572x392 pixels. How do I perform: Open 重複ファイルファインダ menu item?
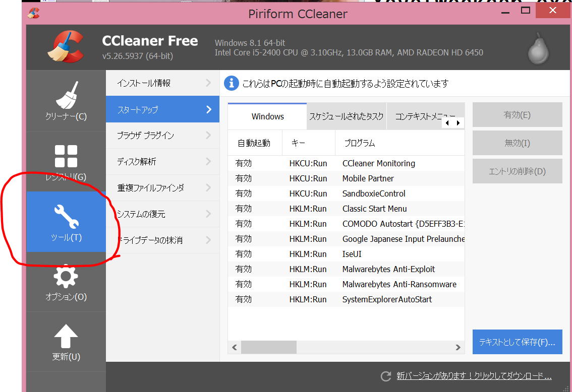tap(163, 188)
